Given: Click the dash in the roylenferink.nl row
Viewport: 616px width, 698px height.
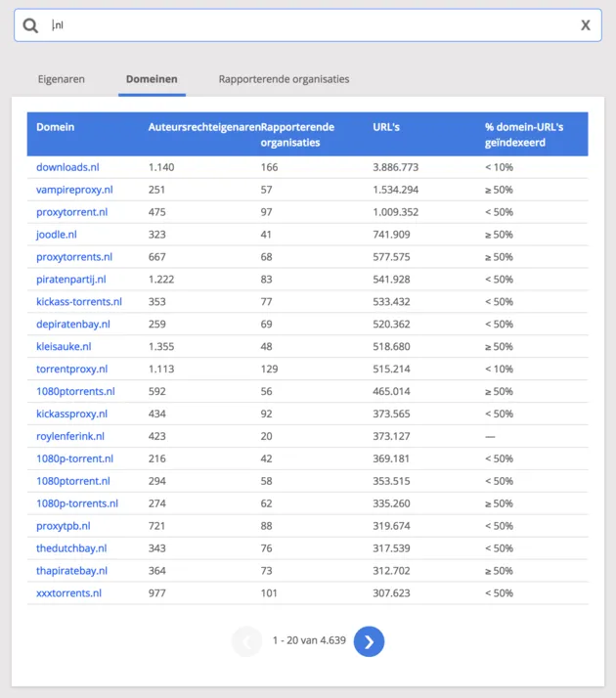Looking at the screenshot, I should pyautogui.click(x=490, y=437).
